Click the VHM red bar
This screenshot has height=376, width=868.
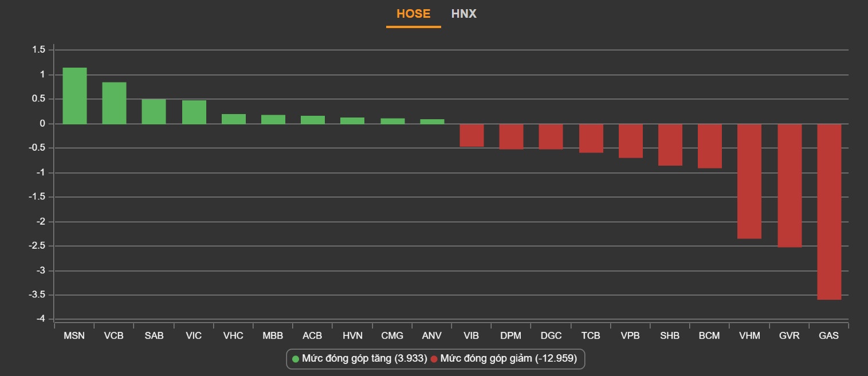pyautogui.click(x=749, y=181)
